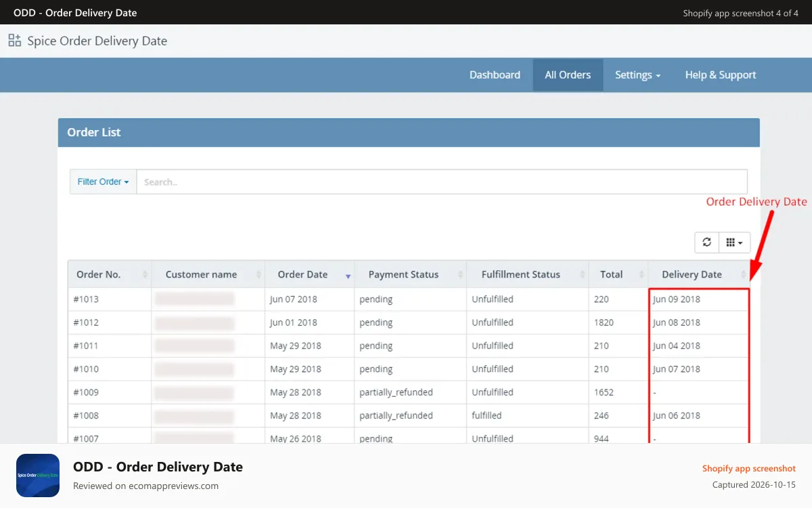Click the Order List panel heading
The image size is (812, 508).
coord(94,133)
